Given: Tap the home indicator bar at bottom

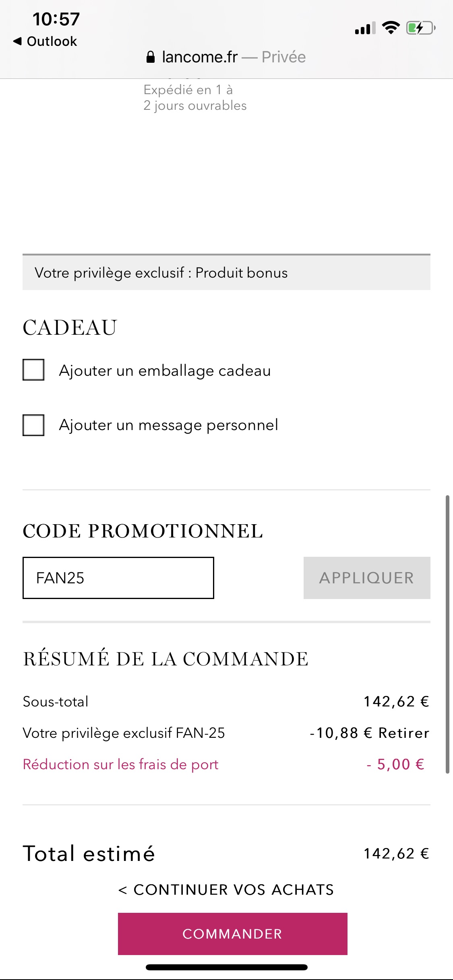Looking at the screenshot, I should 227,967.
